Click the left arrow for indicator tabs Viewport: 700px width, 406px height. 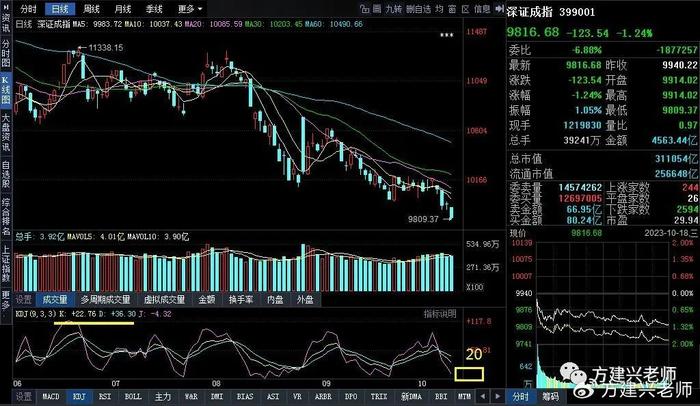point(483,396)
